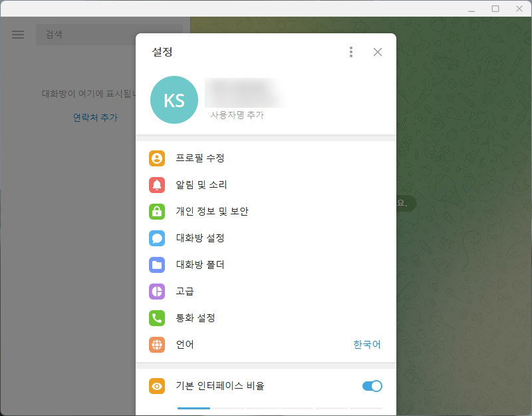Open the 프로필 수정 settings with its icon
This screenshot has height=416, width=532.
pos(157,158)
